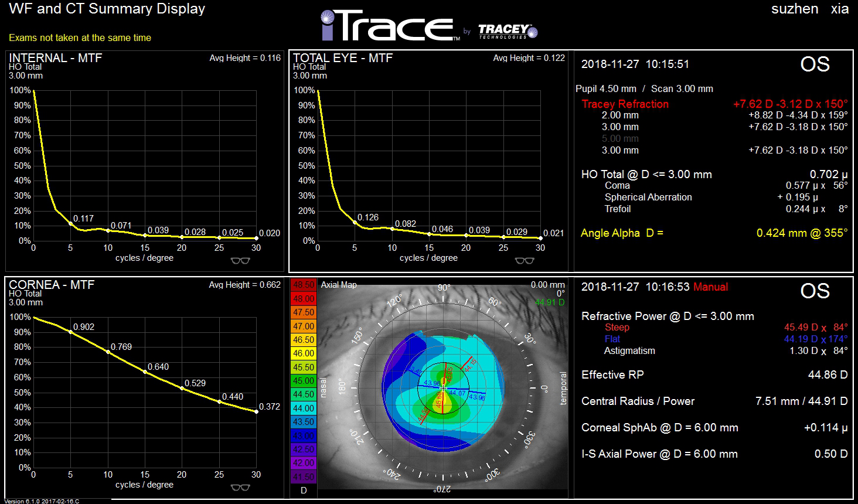Click the +7.62 D -3.12 D x 150° value
The width and height of the screenshot is (858, 504).
coord(790,104)
